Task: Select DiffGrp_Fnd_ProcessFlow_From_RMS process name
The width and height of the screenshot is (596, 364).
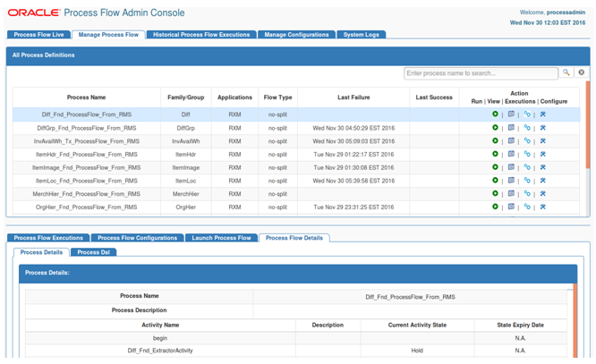Action: 87,128
